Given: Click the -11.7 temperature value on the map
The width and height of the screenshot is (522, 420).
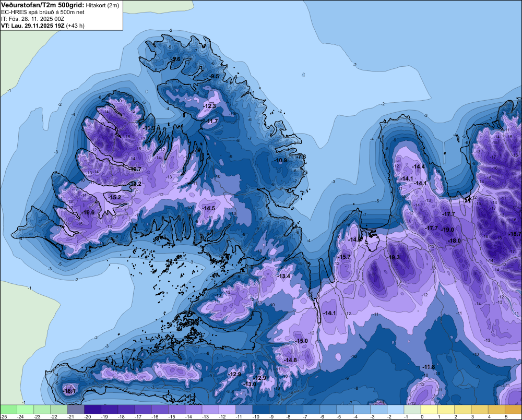Looking at the screenshot, I should click(212, 121).
